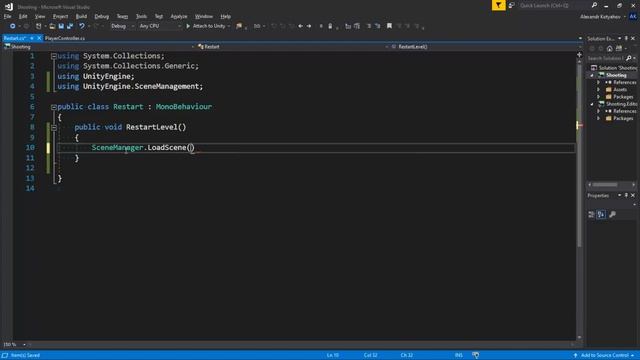Open the Project menu

click(x=60, y=16)
